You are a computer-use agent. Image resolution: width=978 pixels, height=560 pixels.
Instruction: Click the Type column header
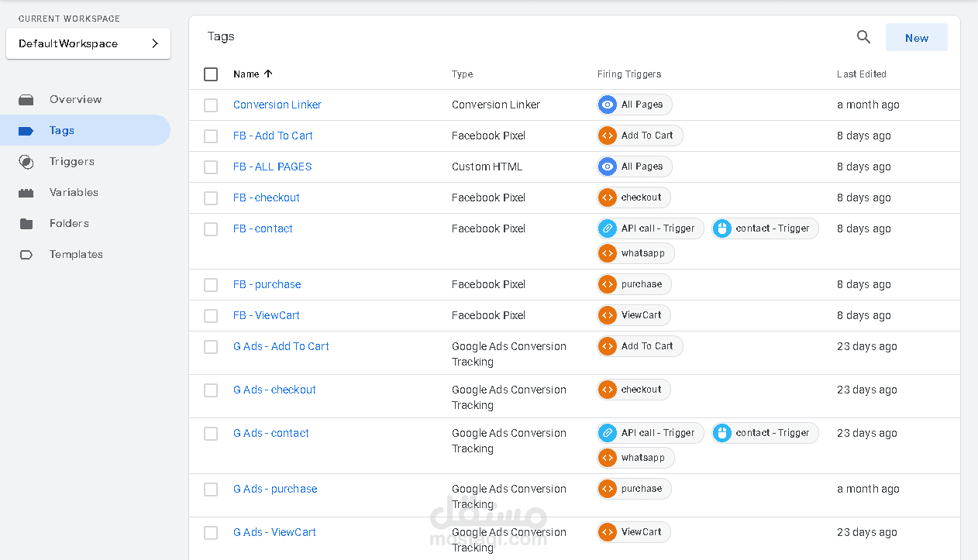click(x=463, y=74)
